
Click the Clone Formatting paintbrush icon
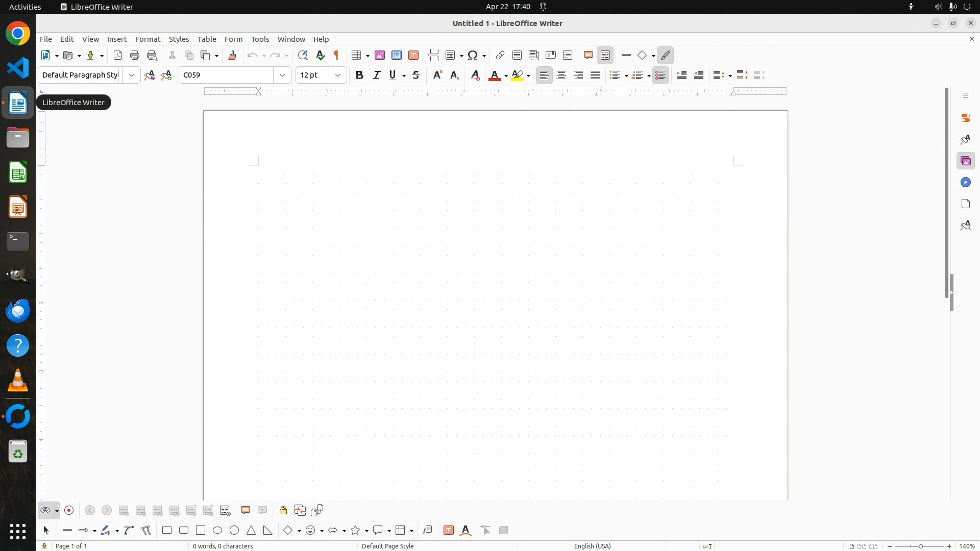click(x=232, y=55)
